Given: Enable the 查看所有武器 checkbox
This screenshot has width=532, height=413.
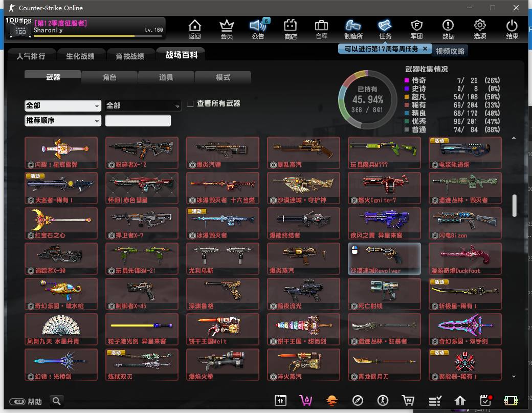Looking at the screenshot, I should [190, 104].
